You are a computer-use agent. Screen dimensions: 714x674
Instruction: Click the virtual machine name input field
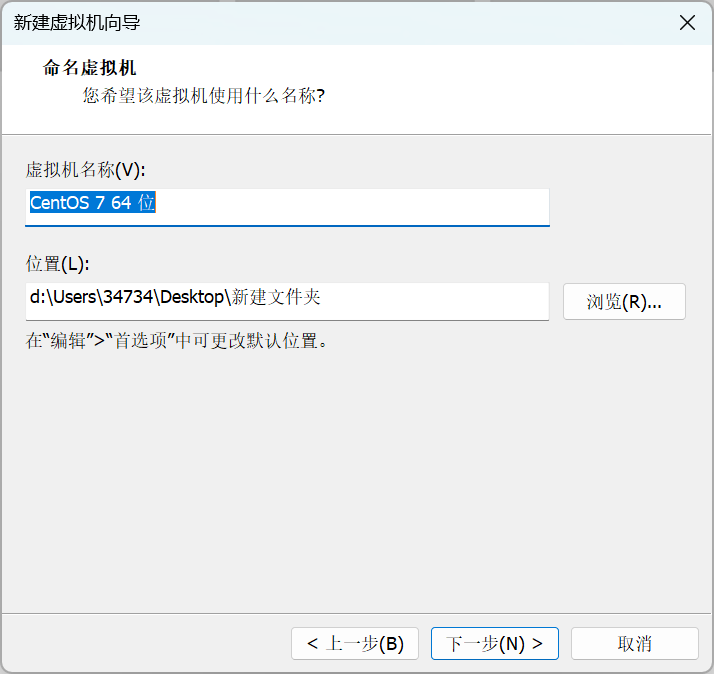pos(287,207)
